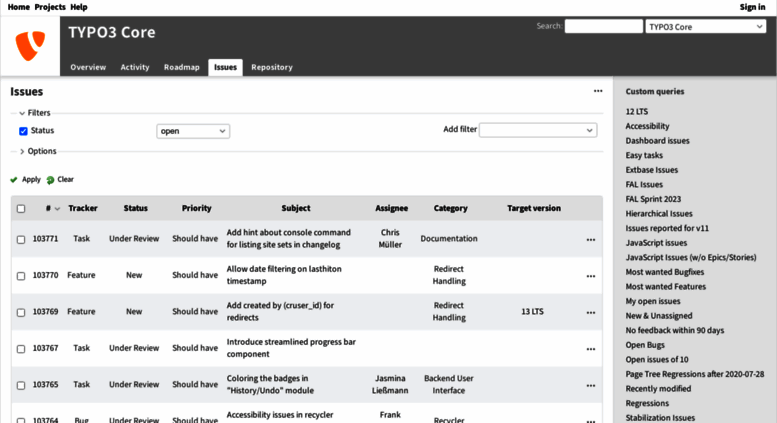
Task: Open the New & Unassigned query
Action: (659, 316)
